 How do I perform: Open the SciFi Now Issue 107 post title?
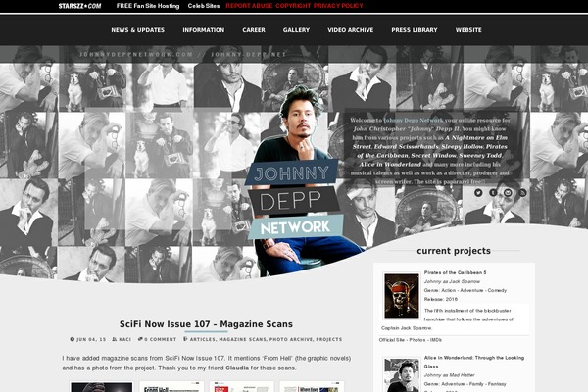(x=206, y=324)
